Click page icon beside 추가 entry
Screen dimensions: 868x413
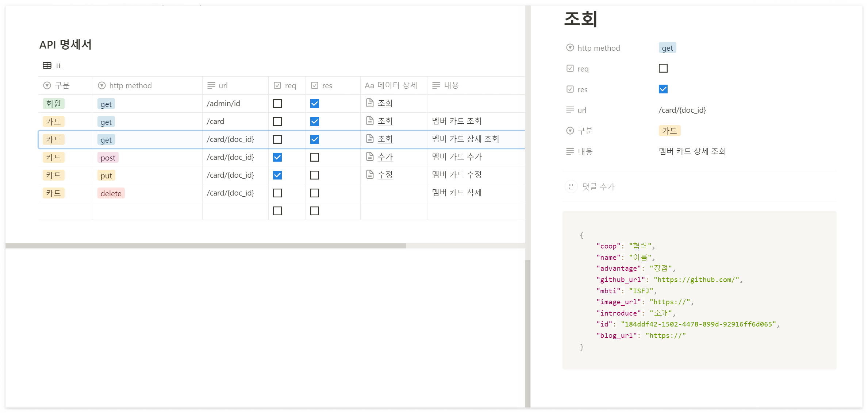pos(370,157)
